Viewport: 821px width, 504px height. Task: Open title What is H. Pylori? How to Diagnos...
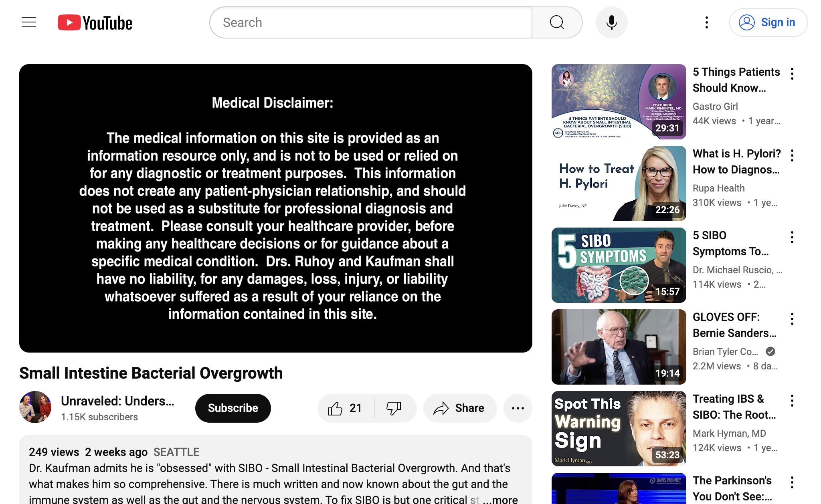click(x=737, y=161)
